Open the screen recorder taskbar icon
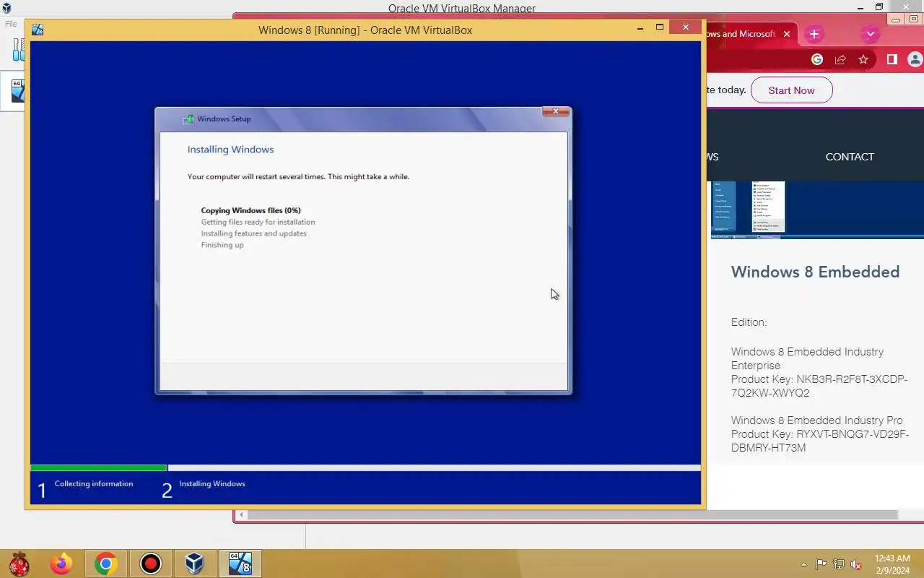The width and height of the screenshot is (924, 578). point(151,564)
